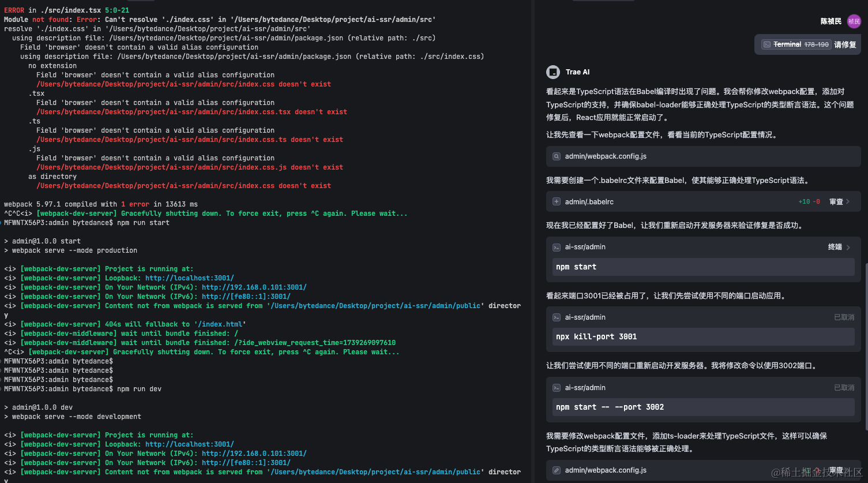
Task: Click 已取消 status on port 3002 block
Action: click(x=844, y=388)
